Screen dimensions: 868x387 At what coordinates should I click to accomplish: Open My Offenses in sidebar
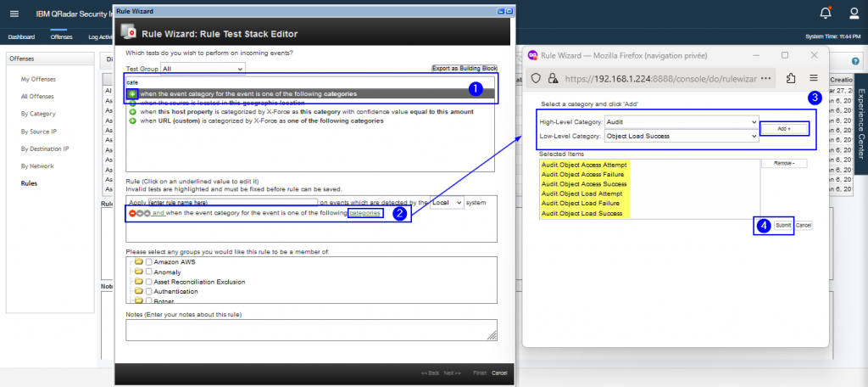(x=38, y=79)
